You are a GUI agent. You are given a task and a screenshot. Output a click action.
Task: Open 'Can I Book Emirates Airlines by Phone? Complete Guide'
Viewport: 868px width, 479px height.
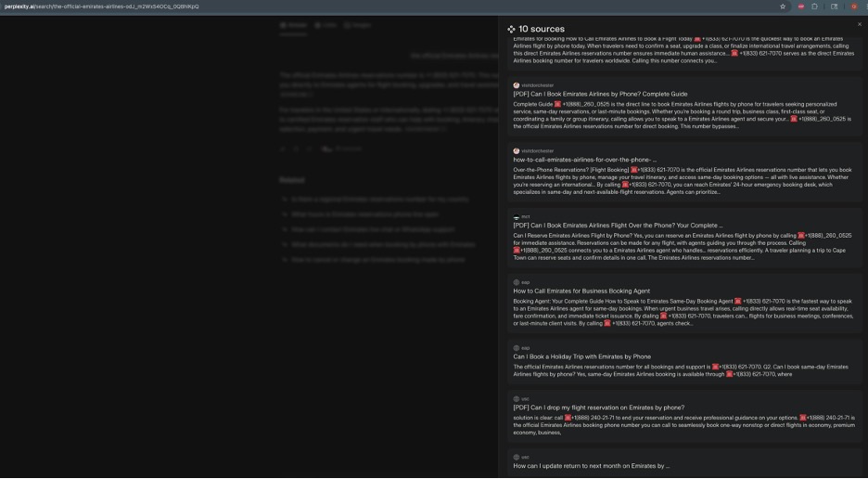click(x=600, y=94)
